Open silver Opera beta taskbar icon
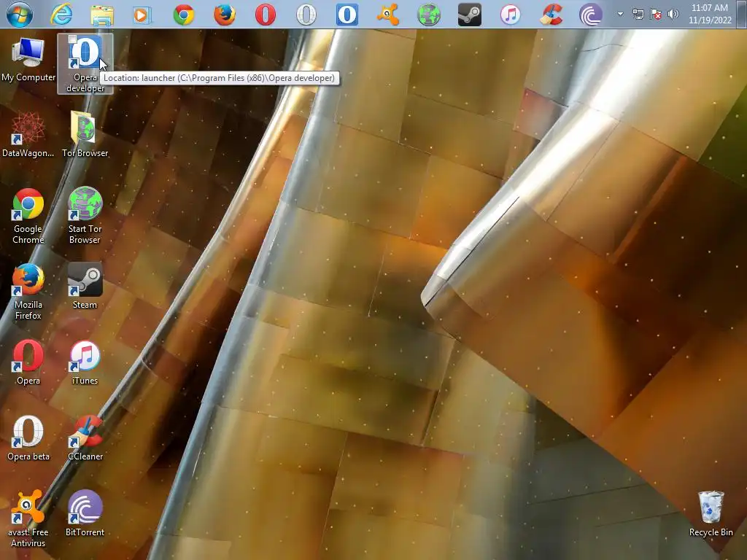 (306, 15)
